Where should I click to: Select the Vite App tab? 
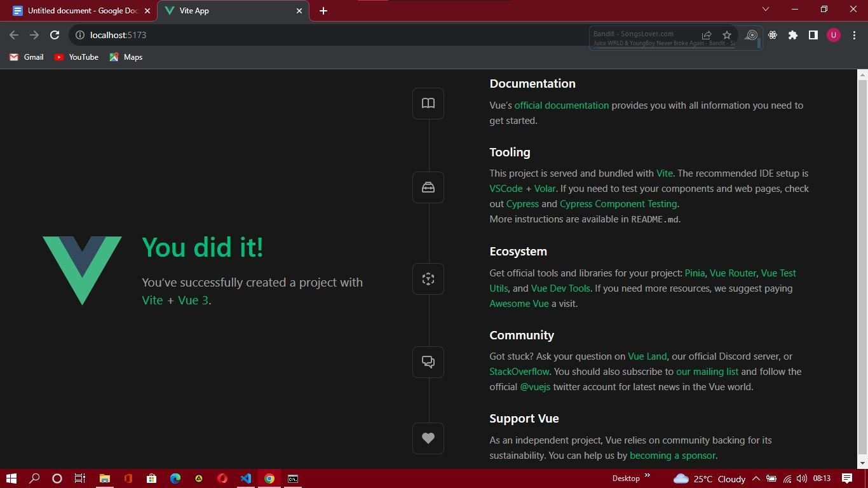click(x=233, y=11)
